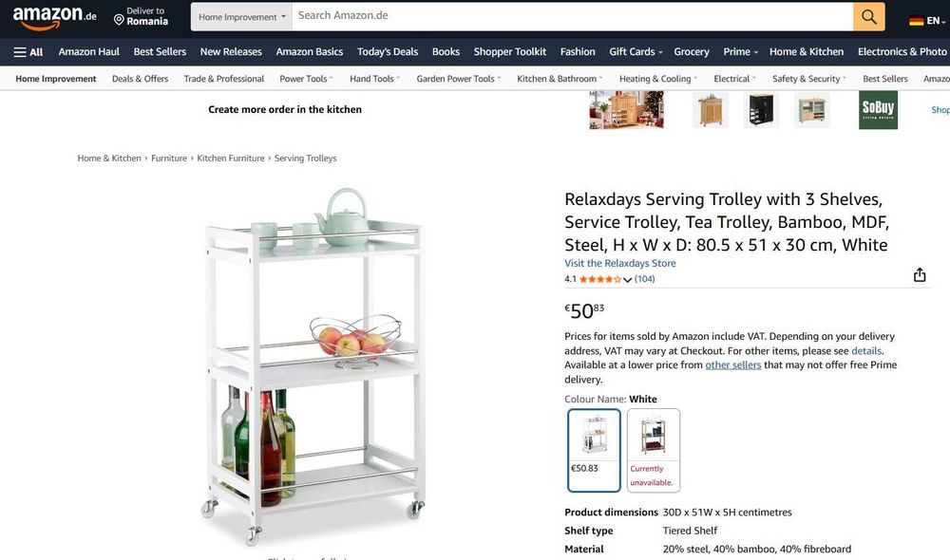950x560 pixels.
Task: Click into the Search Amazon.de field
Action: (x=573, y=16)
